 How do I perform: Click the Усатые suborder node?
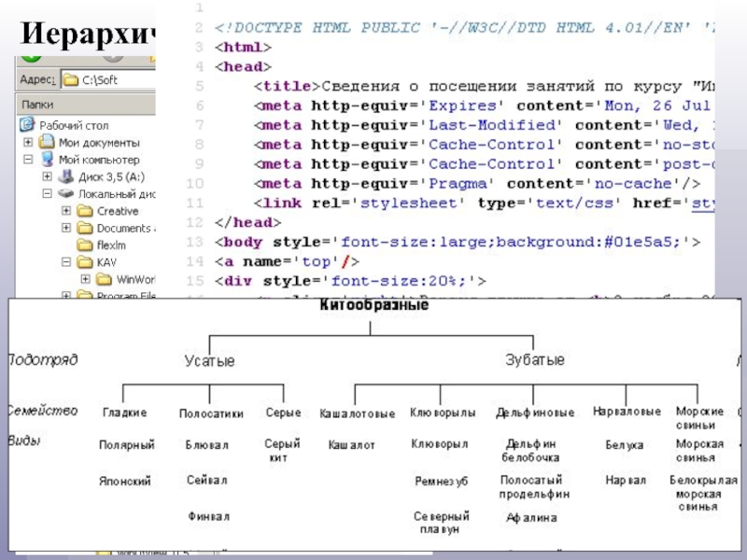click(x=209, y=360)
